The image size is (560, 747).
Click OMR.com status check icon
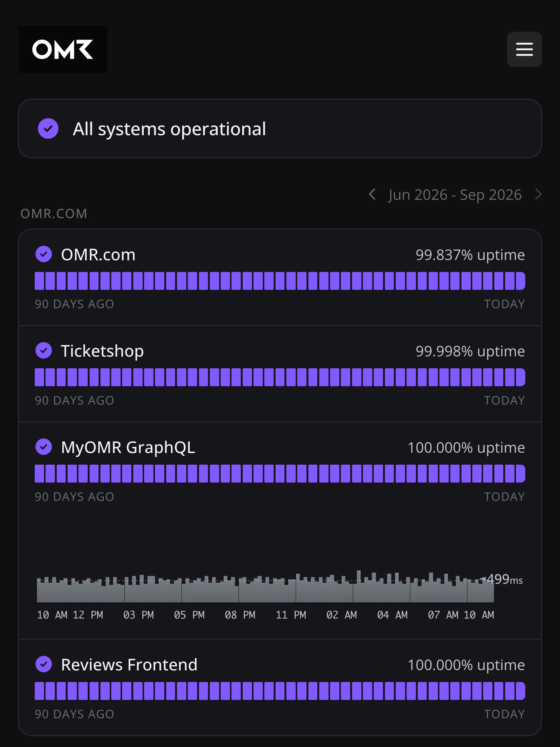(x=44, y=254)
